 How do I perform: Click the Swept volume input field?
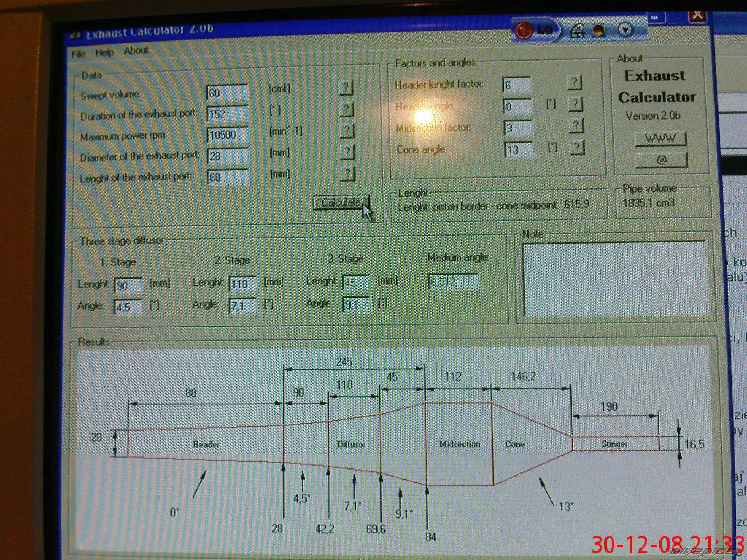point(227,93)
